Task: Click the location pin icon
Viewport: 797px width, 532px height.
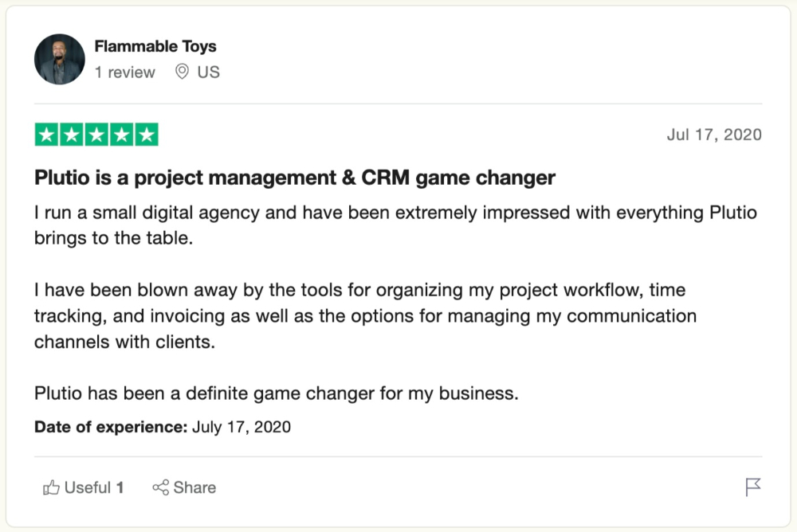Action: coord(182,72)
